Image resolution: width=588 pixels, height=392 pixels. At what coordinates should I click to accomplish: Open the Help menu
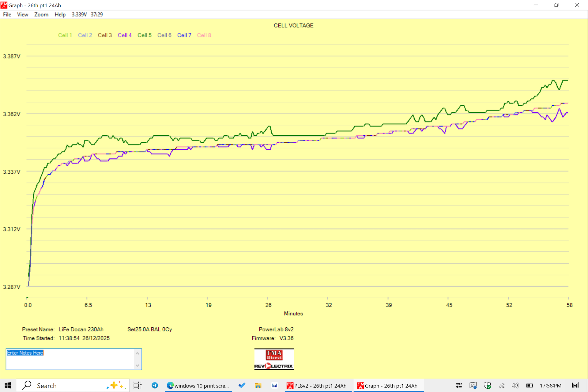tap(60, 14)
